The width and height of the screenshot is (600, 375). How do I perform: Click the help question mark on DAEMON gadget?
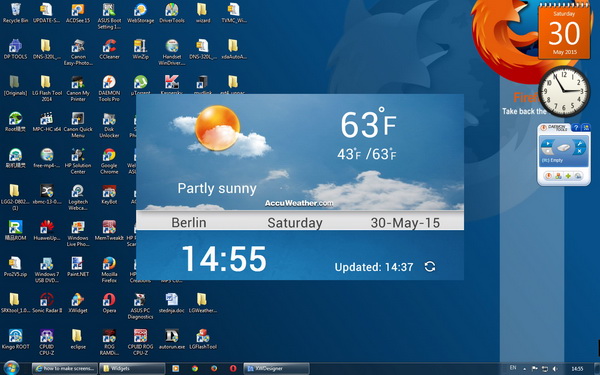[576, 128]
